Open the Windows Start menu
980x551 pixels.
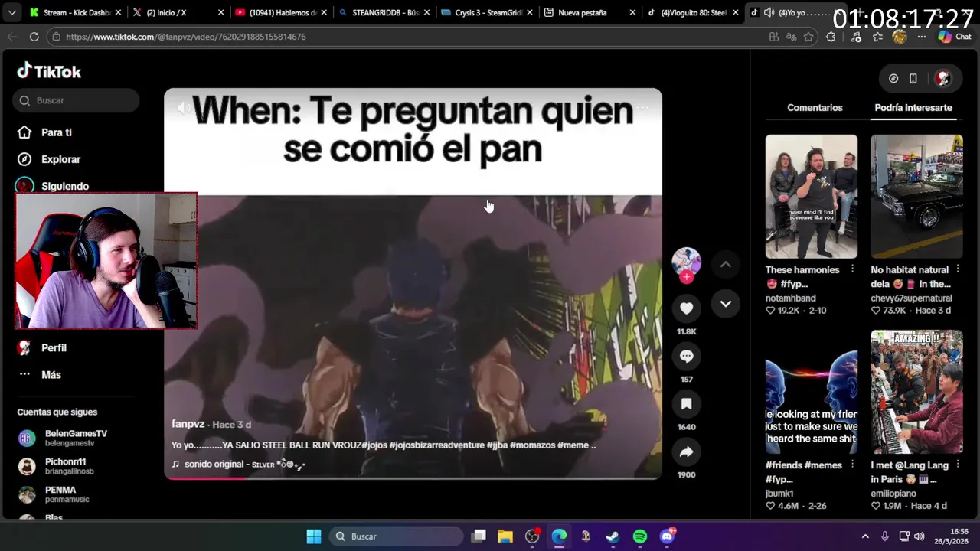coord(314,536)
